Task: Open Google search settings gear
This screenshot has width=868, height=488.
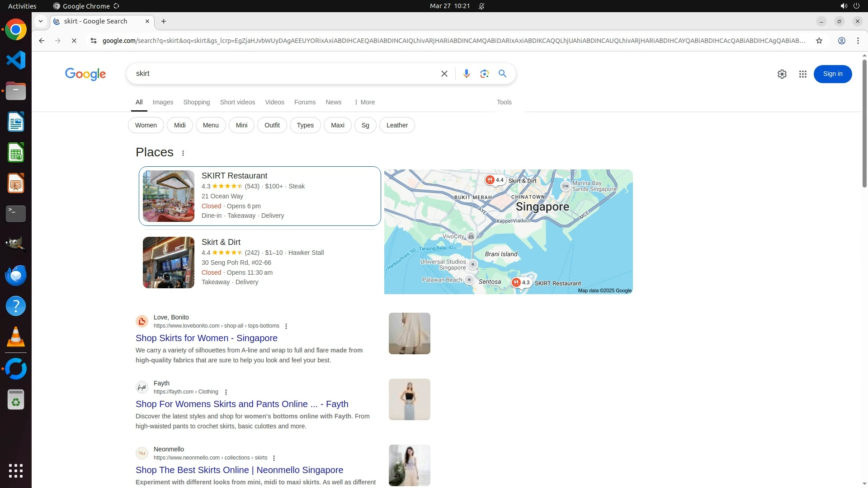Action: click(782, 74)
